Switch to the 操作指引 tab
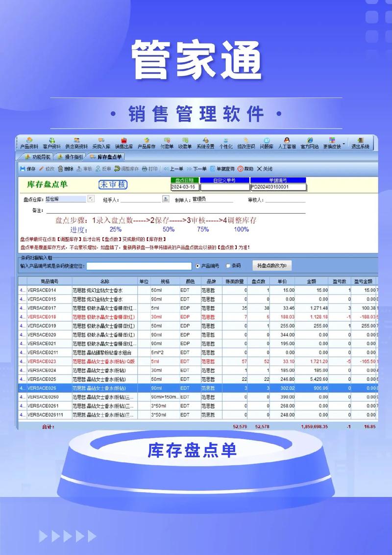The image size is (392, 555). pyautogui.click(x=70, y=157)
